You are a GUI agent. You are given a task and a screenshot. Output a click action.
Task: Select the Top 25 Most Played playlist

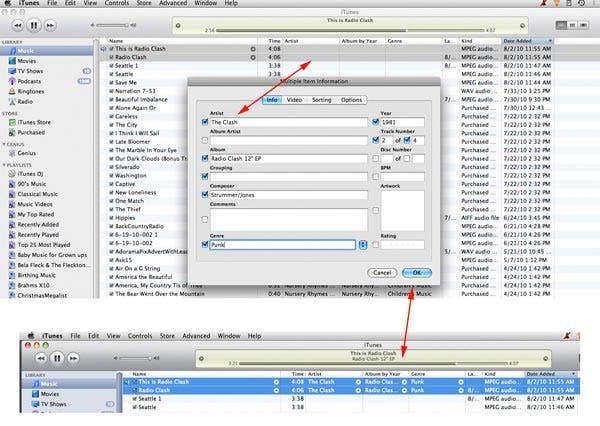46,245
